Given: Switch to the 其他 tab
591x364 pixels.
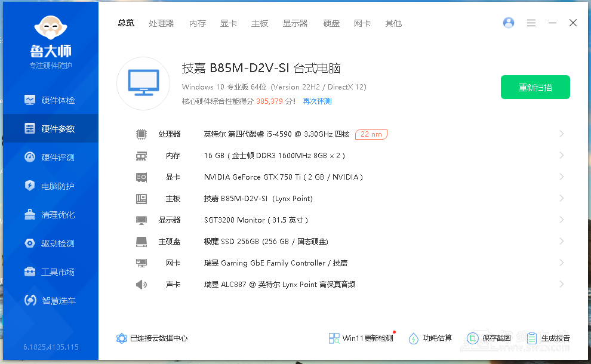Looking at the screenshot, I should point(393,23).
